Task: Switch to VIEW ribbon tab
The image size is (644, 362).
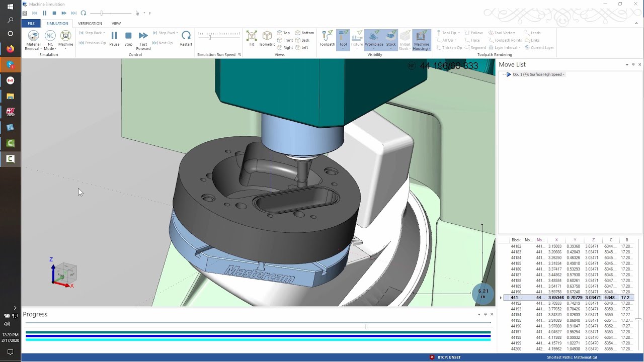Action: click(x=116, y=23)
